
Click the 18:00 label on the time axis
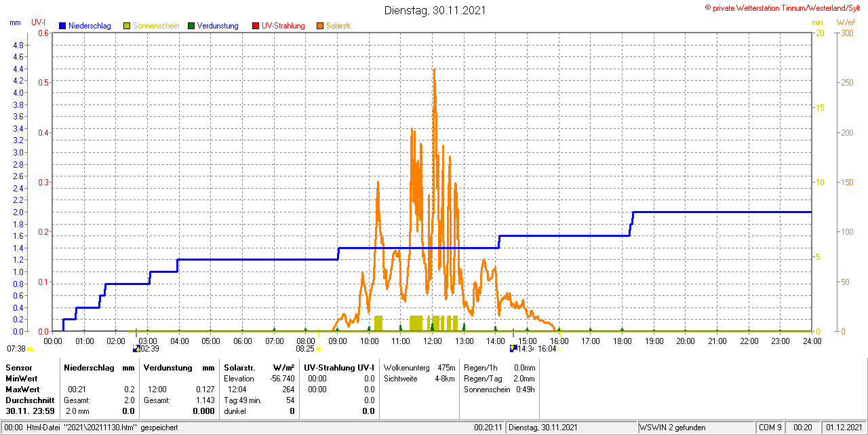623,341
